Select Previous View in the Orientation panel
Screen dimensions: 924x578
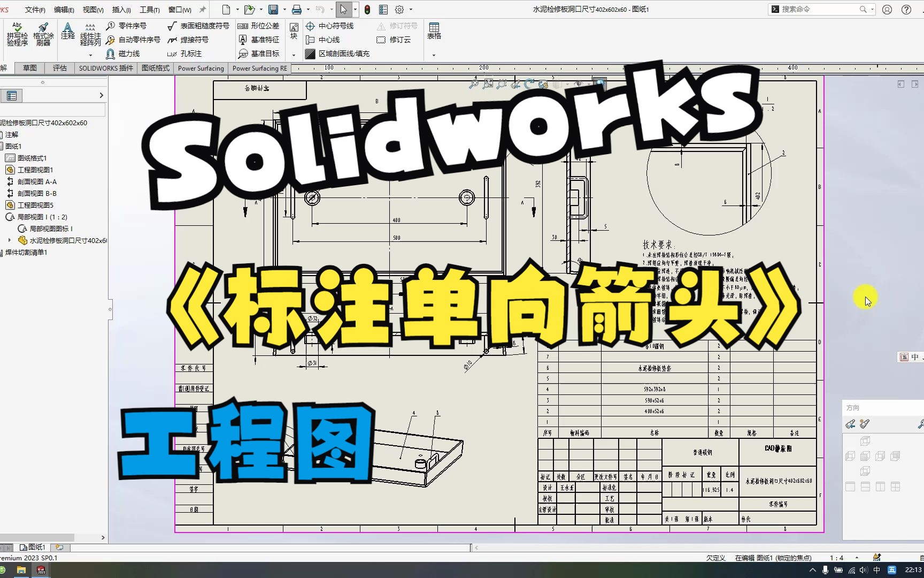(x=850, y=424)
